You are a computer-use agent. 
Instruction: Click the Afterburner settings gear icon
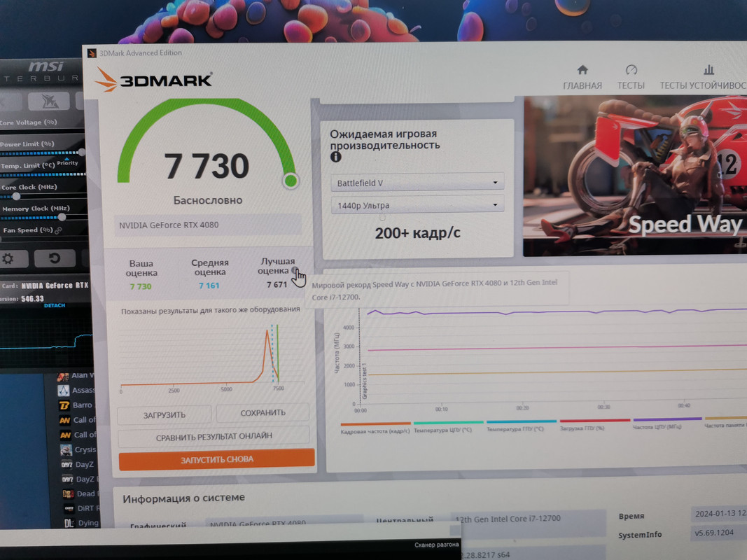point(8,259)
